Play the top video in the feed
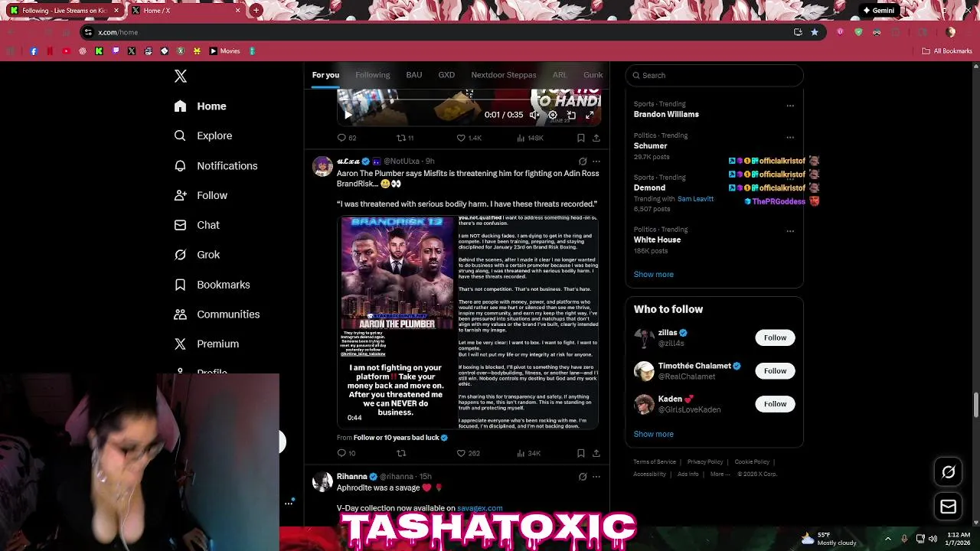The width and height of the screenshot is (980, 551). coord(348,115)
